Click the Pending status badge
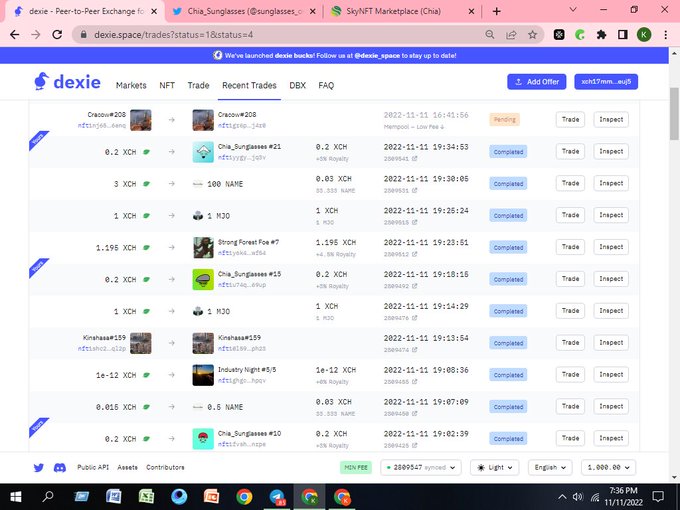The width and height of the screenshot is (680, 510). [x=505, y=120]
